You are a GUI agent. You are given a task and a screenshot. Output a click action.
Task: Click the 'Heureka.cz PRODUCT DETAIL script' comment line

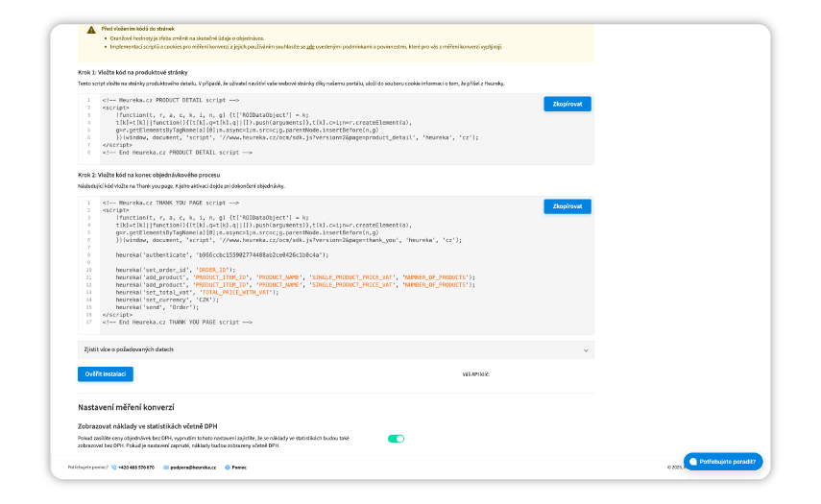coord(171,100)
